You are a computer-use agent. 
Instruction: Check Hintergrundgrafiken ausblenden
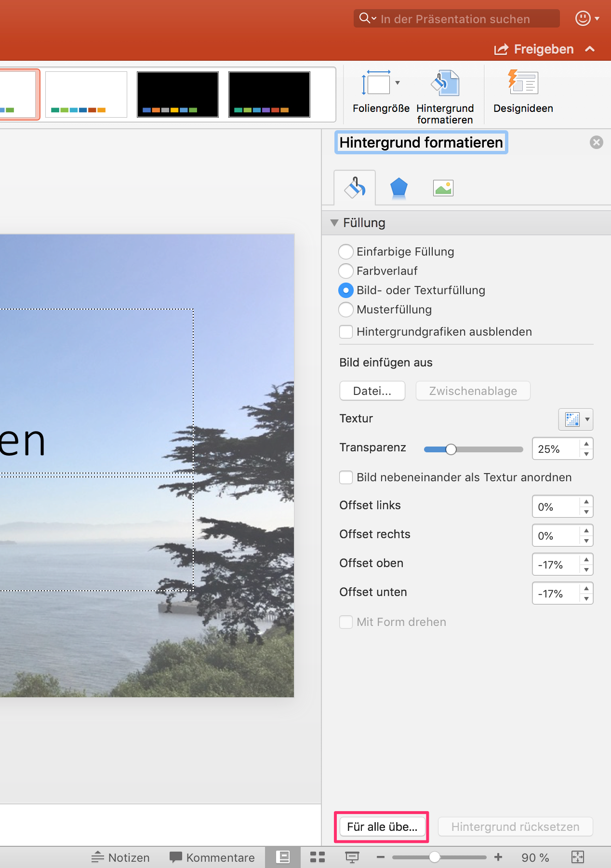tap(346, 332)
